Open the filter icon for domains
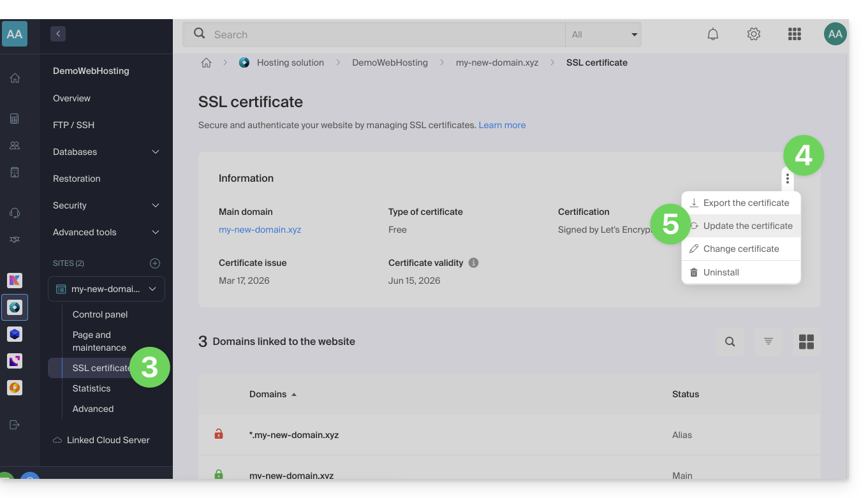Viewport: 868px width, 498px height. pyautogui.click(x=769, y=342)
